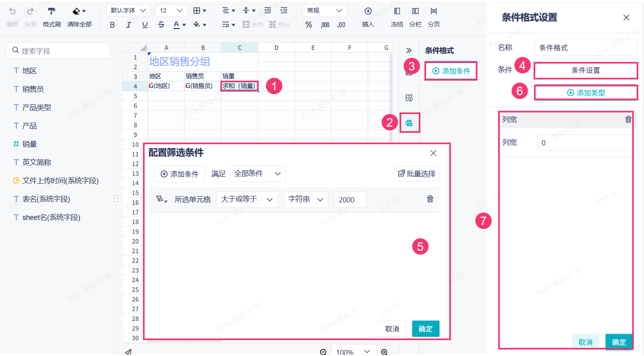Click 确定 in the 配置筛选条件 dialog
644x356 pixels.
[426, 329]
